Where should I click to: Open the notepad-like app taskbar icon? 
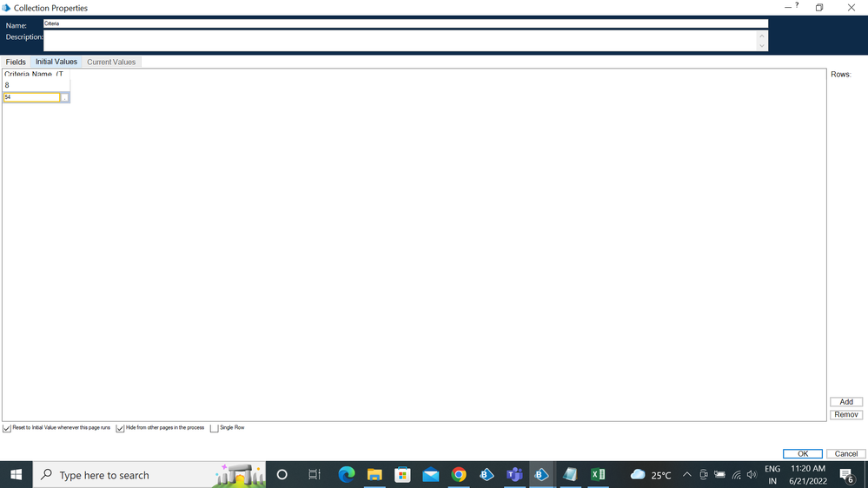click(x=570, y=475)
